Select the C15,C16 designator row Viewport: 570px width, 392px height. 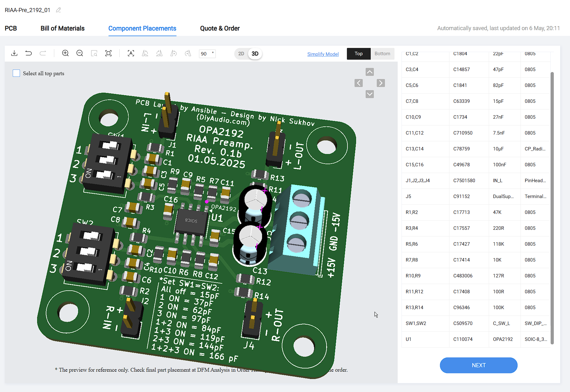point(476,165)
